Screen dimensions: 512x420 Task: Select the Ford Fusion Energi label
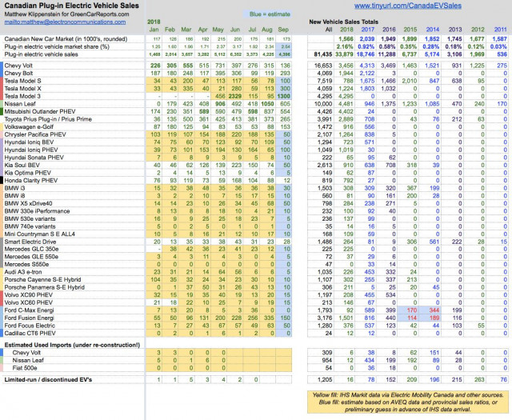(29, 318)
